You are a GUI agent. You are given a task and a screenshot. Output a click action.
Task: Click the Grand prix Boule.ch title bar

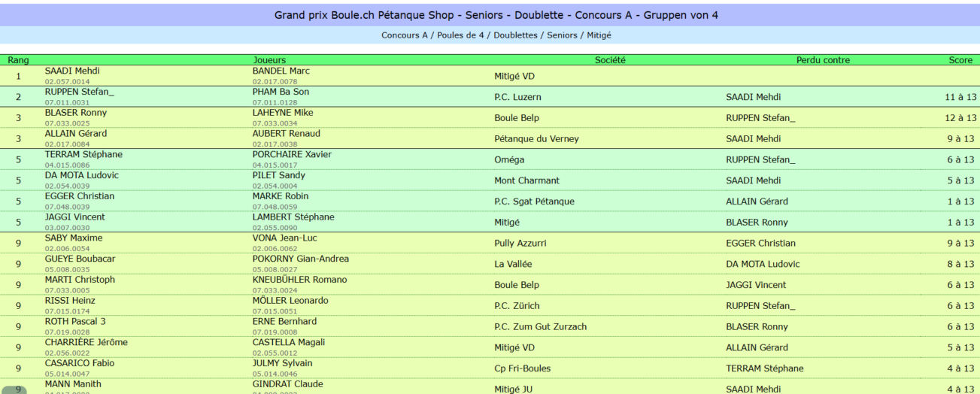click(490, 15)
